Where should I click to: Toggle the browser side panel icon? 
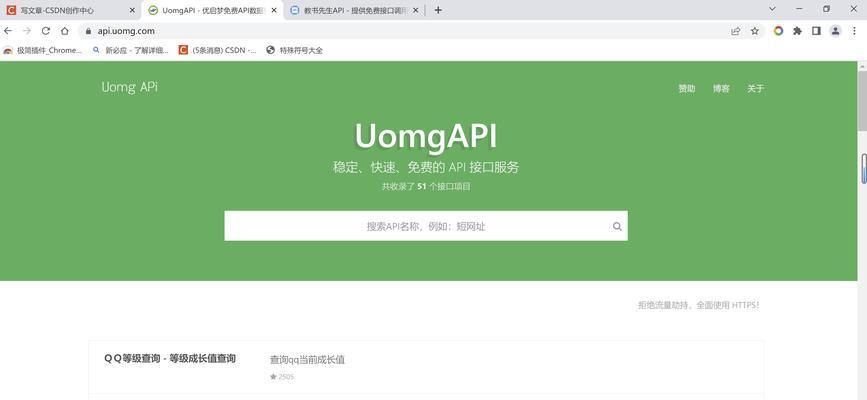pyautogui.click(x=816, y=31)
